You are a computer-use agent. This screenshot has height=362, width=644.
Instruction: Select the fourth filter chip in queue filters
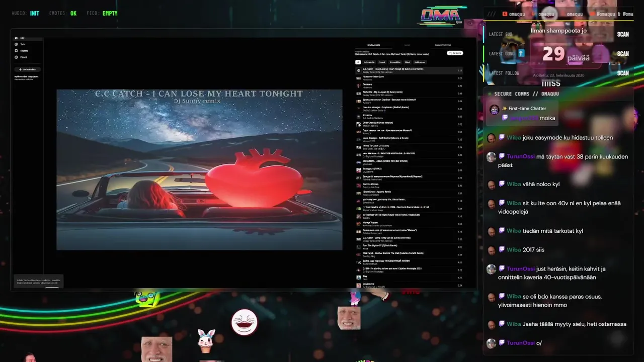coord(395,62)
